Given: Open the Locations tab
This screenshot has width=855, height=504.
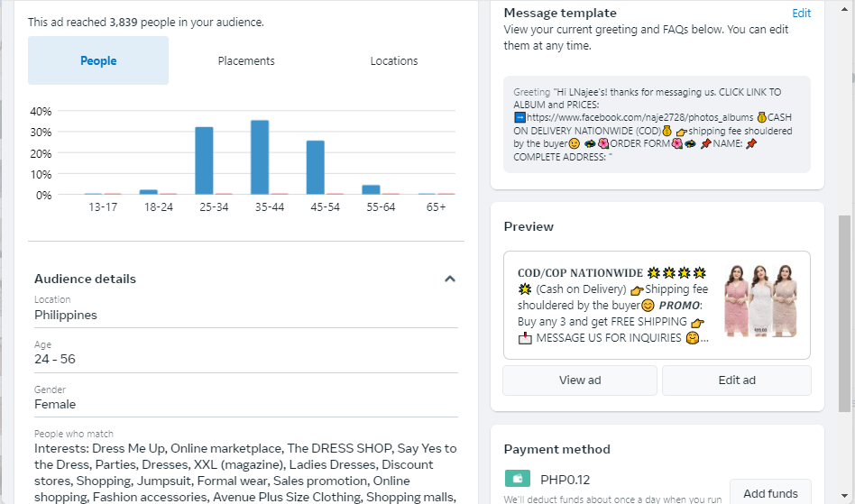Looking at the screenshot, I should (x=394, y=60).
